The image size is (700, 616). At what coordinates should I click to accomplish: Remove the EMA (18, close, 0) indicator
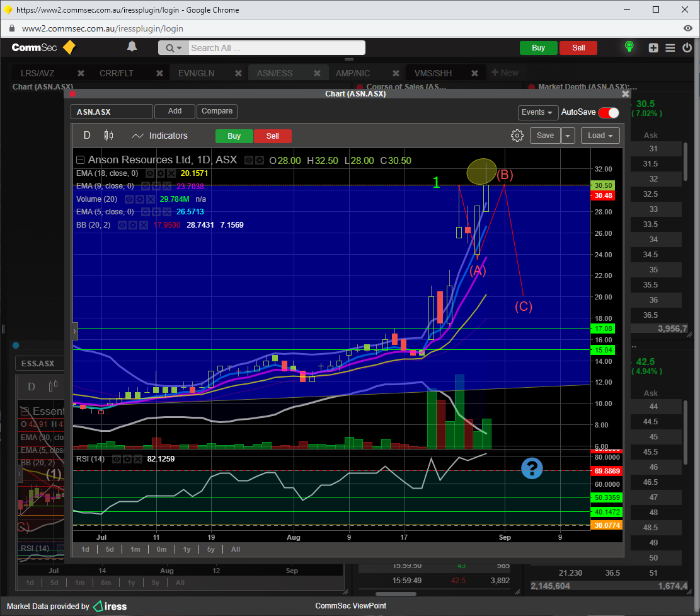(x=171, y=173)
